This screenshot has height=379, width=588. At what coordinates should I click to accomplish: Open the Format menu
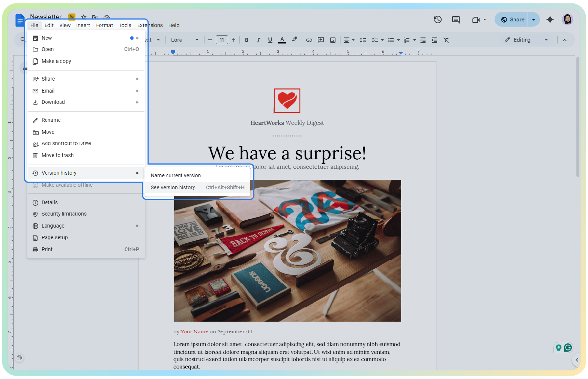point(104,25)
